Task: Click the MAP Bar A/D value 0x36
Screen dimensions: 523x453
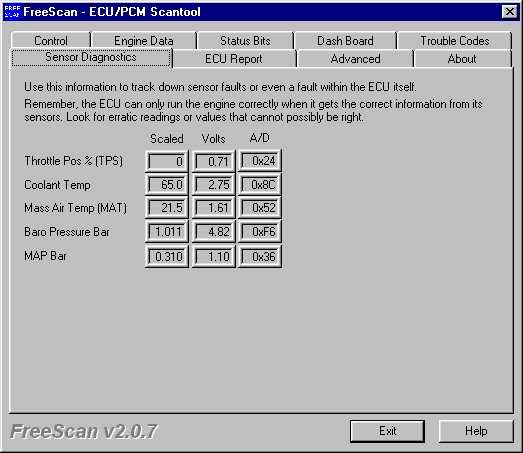Action: coord(260,257)
